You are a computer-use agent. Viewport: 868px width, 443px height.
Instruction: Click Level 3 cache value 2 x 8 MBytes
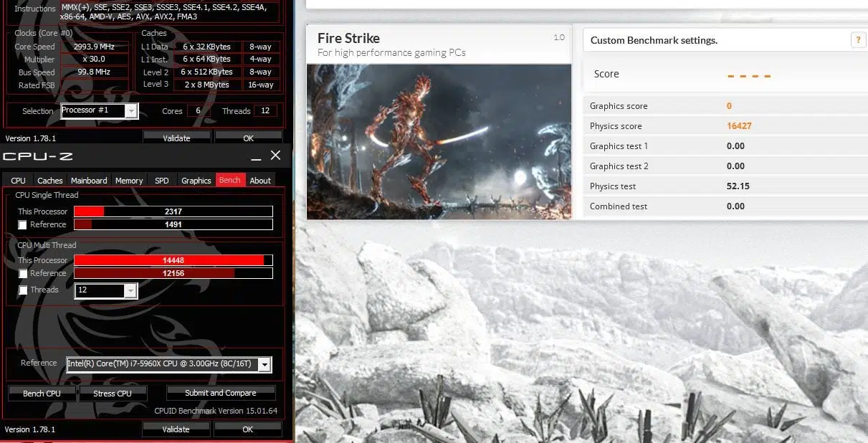point(206,85)
